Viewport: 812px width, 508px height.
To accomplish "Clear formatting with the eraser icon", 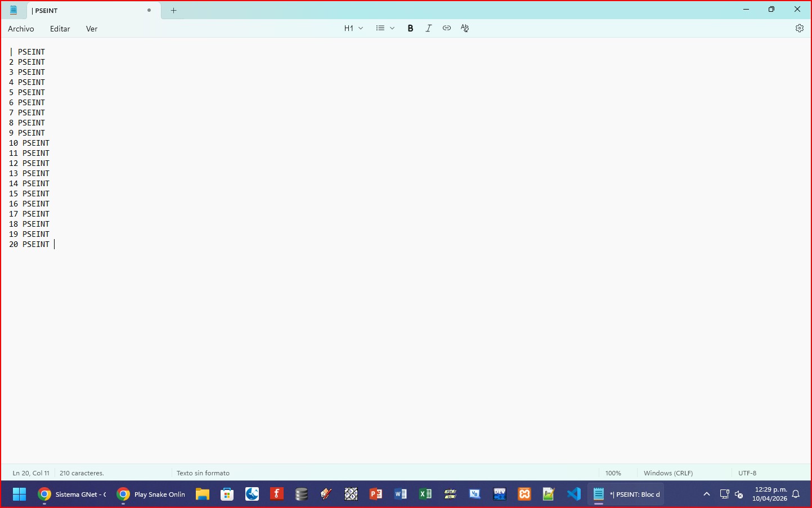I will point(465,28).
